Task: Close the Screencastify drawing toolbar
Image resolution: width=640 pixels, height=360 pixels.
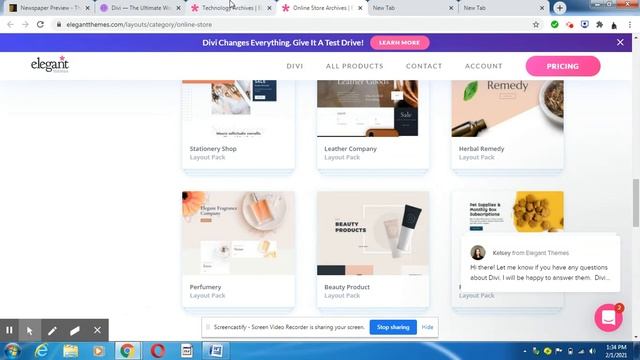Action: (97, 330)
